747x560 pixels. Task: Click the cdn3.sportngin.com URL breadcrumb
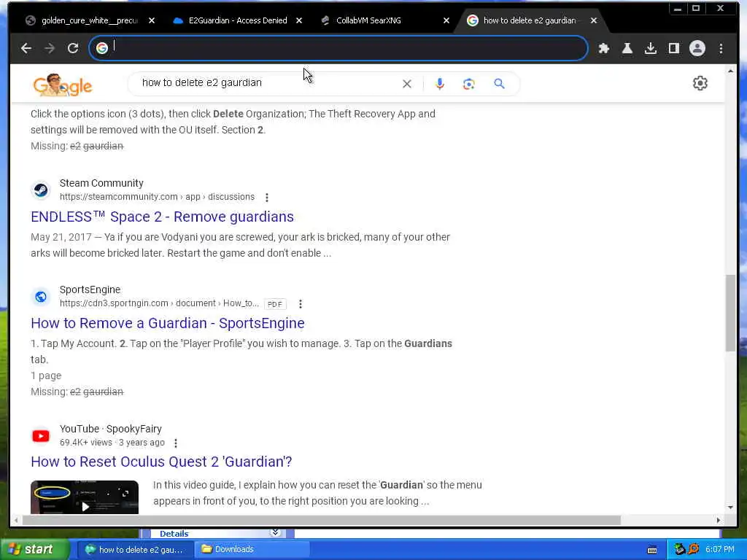(159, 303)
